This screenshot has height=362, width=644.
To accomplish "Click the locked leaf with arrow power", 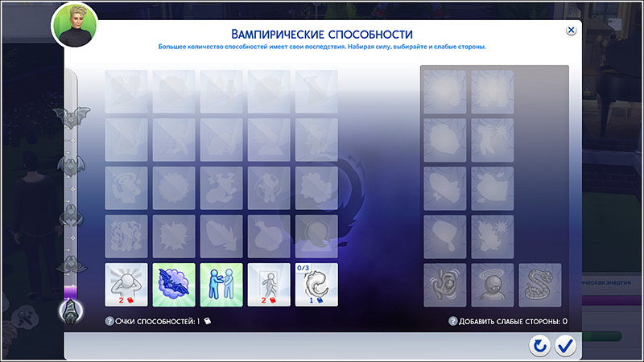I will pos(221,237).
